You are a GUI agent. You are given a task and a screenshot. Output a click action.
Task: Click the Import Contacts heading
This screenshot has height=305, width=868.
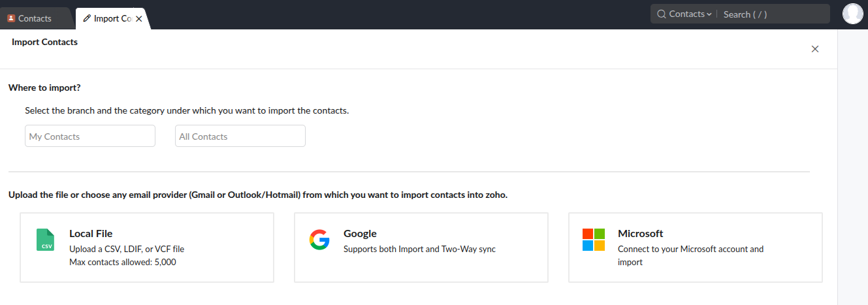[44, 42]
